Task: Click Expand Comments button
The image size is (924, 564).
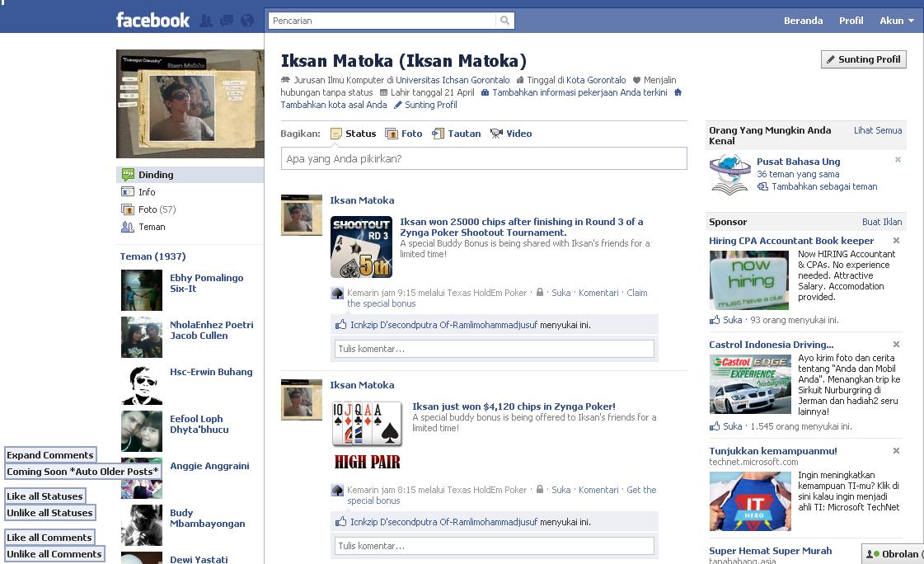Action: point(50,455)
